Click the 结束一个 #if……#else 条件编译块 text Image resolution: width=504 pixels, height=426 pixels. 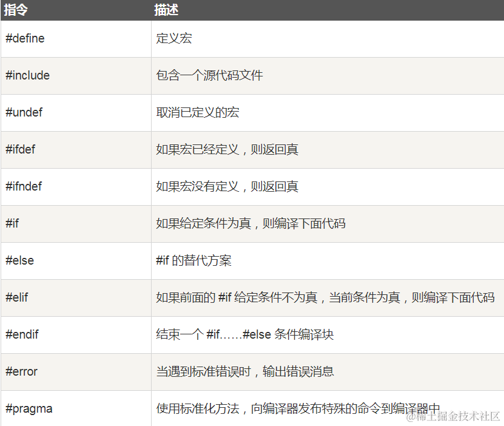click(x=245, y=335)
